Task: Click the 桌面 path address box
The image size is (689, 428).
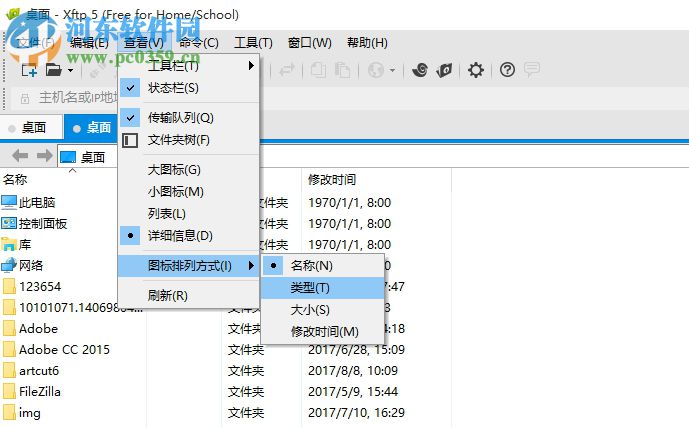Action: 88,157
